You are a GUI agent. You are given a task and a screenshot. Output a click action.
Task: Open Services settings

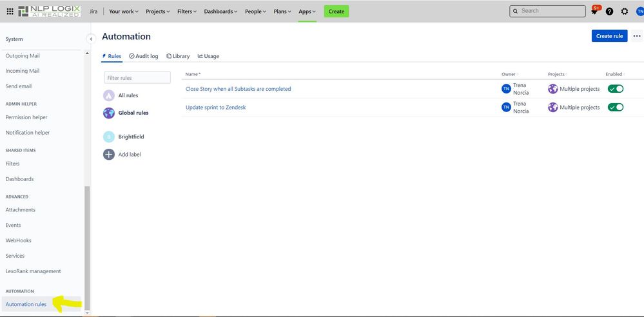pos(15,256)
